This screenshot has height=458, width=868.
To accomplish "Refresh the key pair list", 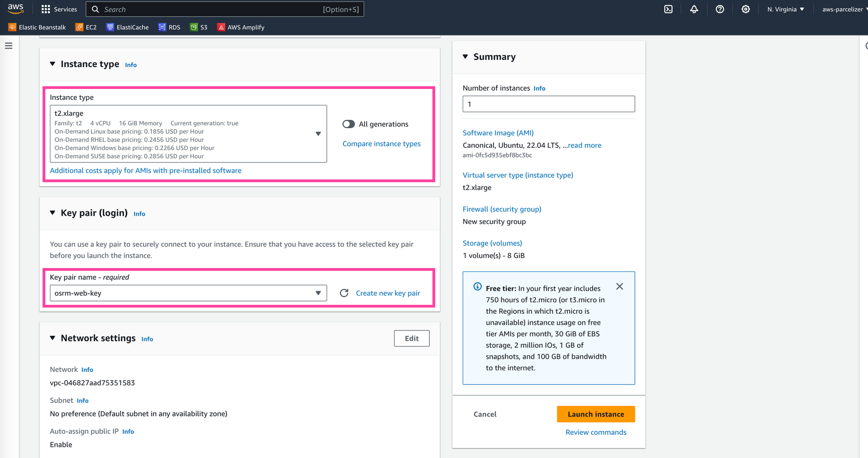I will click(x=344, y=293).
